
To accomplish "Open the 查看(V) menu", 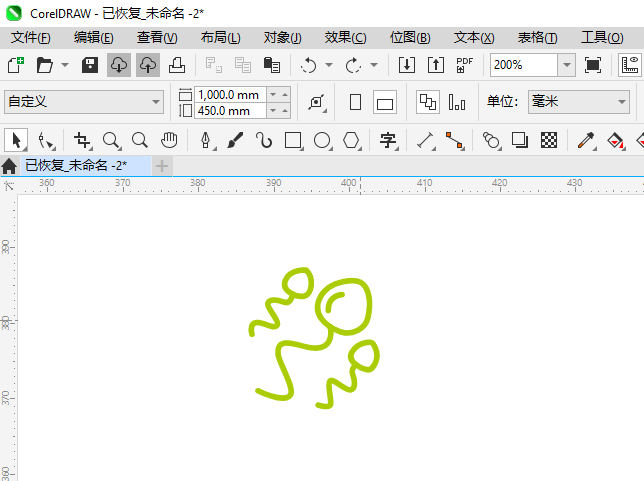I will coord(157,38).
